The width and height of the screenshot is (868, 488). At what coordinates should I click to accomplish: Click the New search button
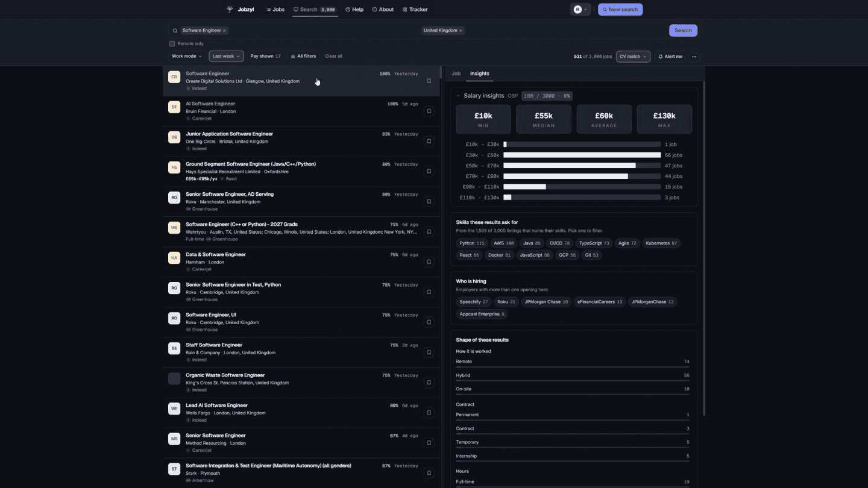(620, 10)
